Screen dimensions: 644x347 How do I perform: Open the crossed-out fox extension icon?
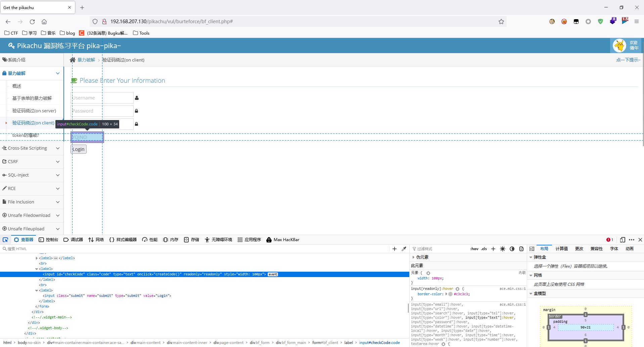[564, 22]
